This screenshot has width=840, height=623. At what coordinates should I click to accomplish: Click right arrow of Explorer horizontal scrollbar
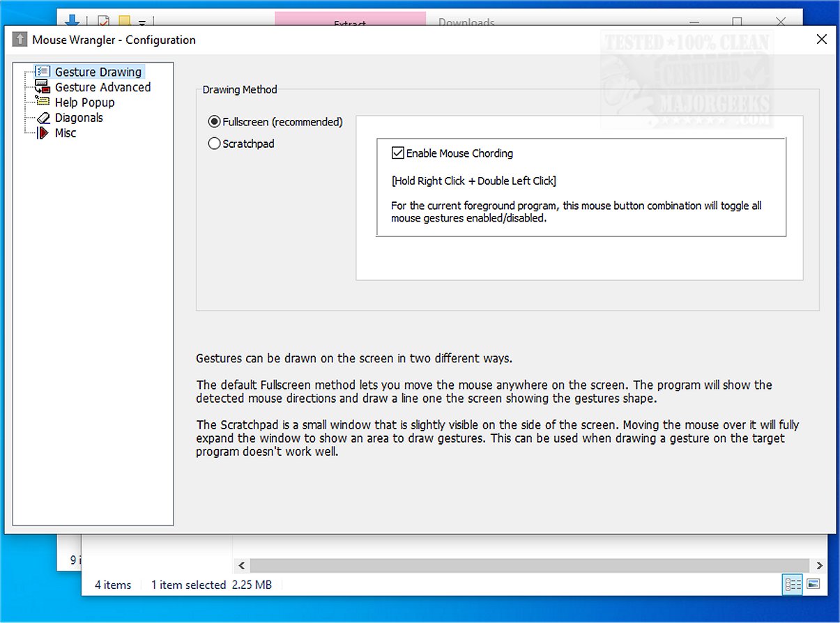click(820, 566)
